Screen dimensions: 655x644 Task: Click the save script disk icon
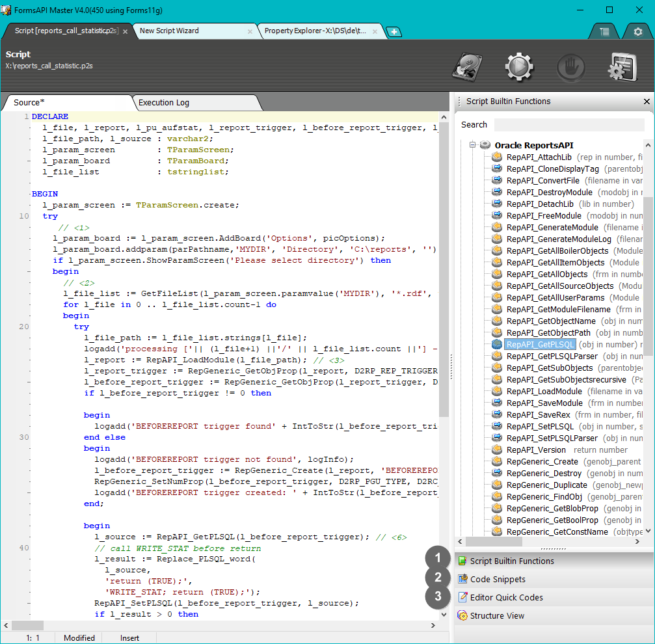[467, 66]
